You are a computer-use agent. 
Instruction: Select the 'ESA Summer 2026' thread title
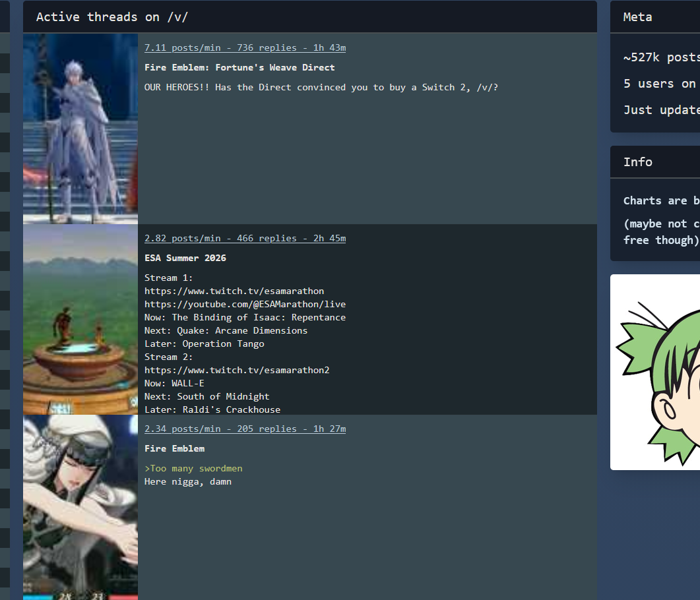coord(185,258)
